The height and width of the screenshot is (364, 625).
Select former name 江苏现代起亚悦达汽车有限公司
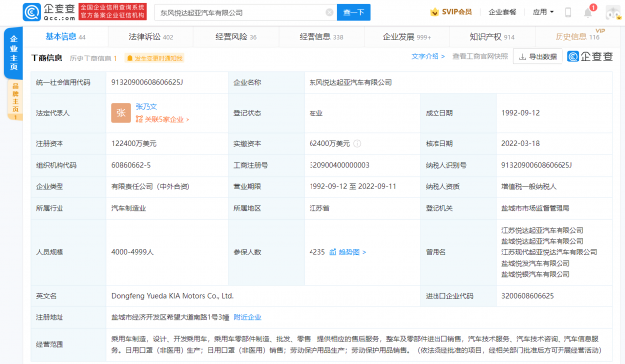[x=550, y=252]
